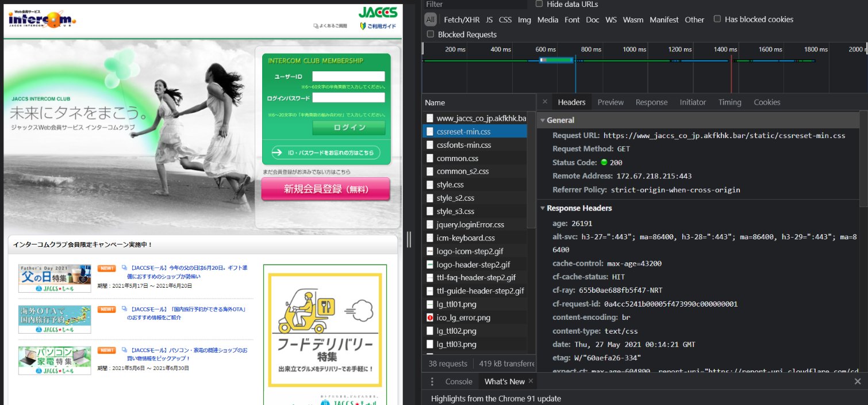This screenshot has width=868, height=405.
Task: Click the ログインパスワード input field
Action: [x=348, y=98]
